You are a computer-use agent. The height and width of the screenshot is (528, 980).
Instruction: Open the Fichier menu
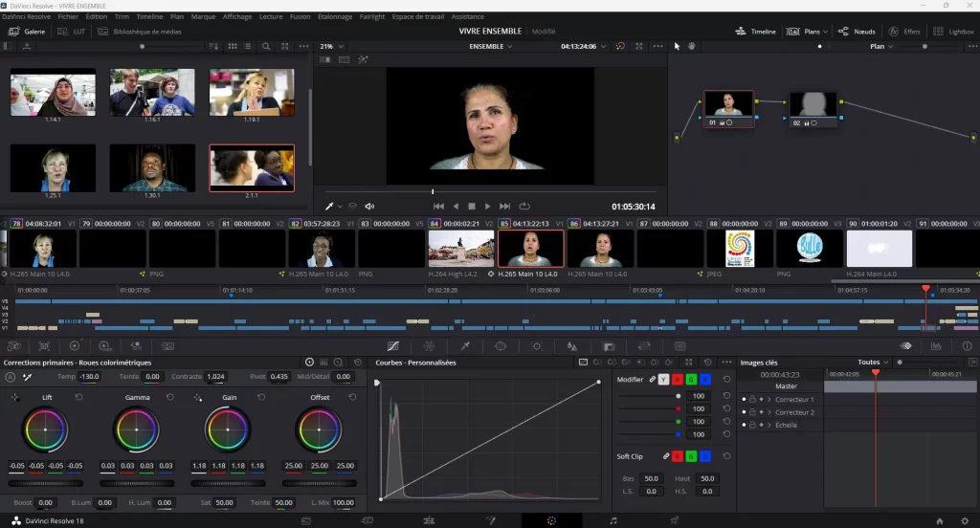[68, 17]
